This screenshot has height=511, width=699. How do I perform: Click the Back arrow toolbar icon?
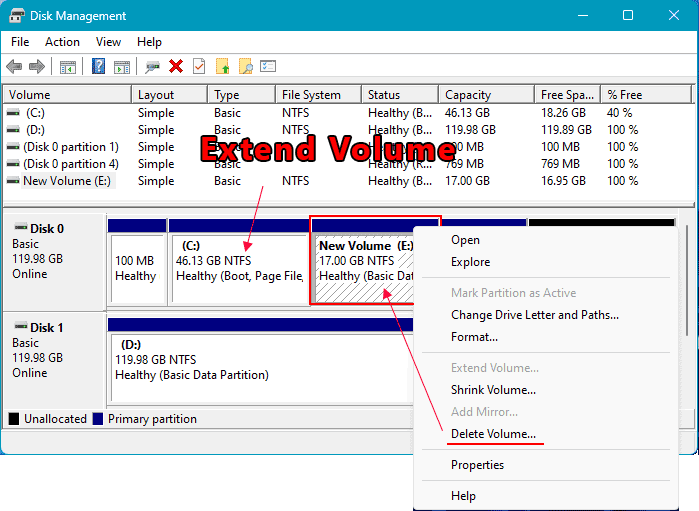(x=14, y=67)
